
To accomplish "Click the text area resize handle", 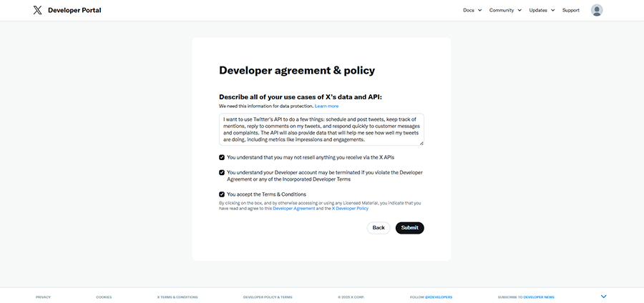I will pos(421,143).
